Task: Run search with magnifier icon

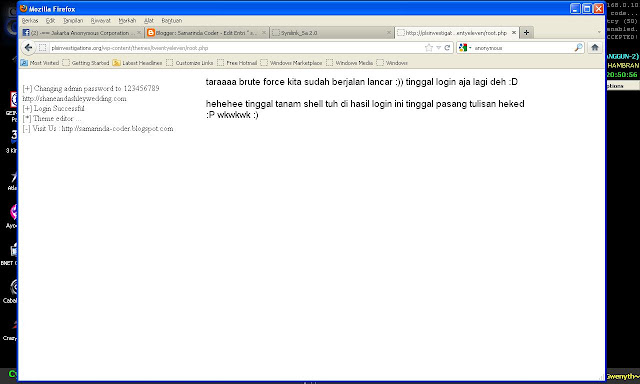Action: click(578, 48)
